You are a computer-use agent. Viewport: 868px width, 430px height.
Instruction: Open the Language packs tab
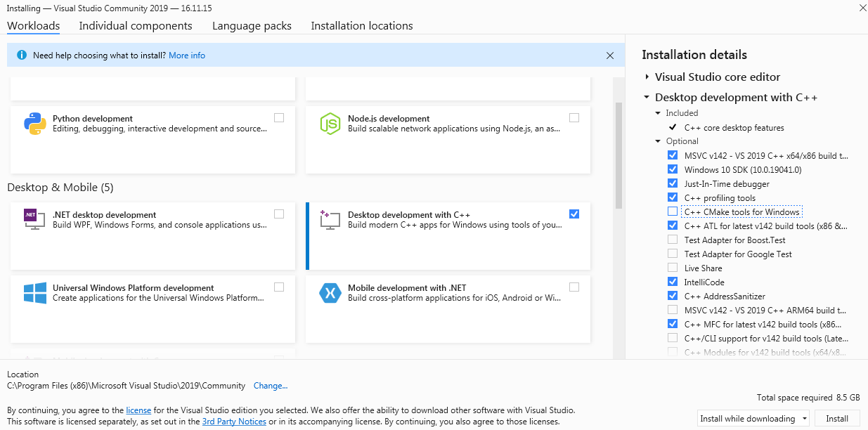(252, 26)
